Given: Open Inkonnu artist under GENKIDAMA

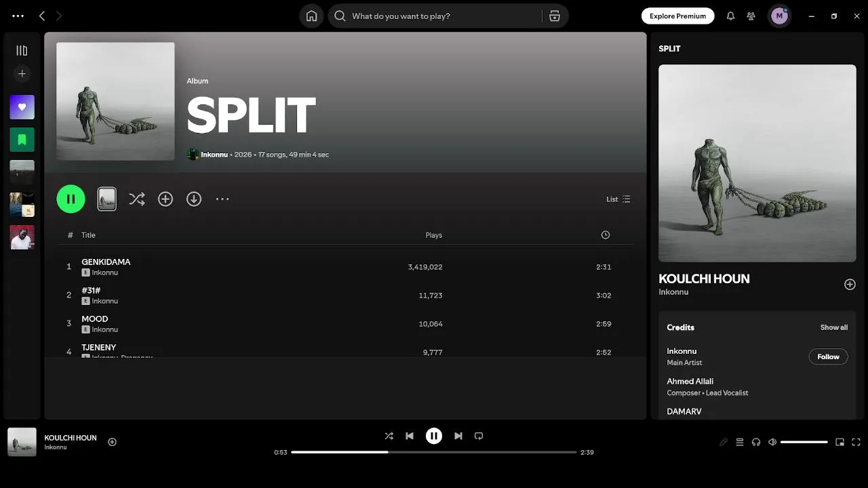Looking at the screenshot, I should pos(105,272).
